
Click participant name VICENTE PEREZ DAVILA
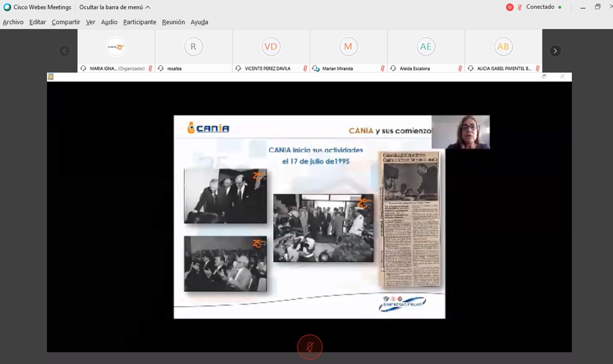click(x=267, y=68)
